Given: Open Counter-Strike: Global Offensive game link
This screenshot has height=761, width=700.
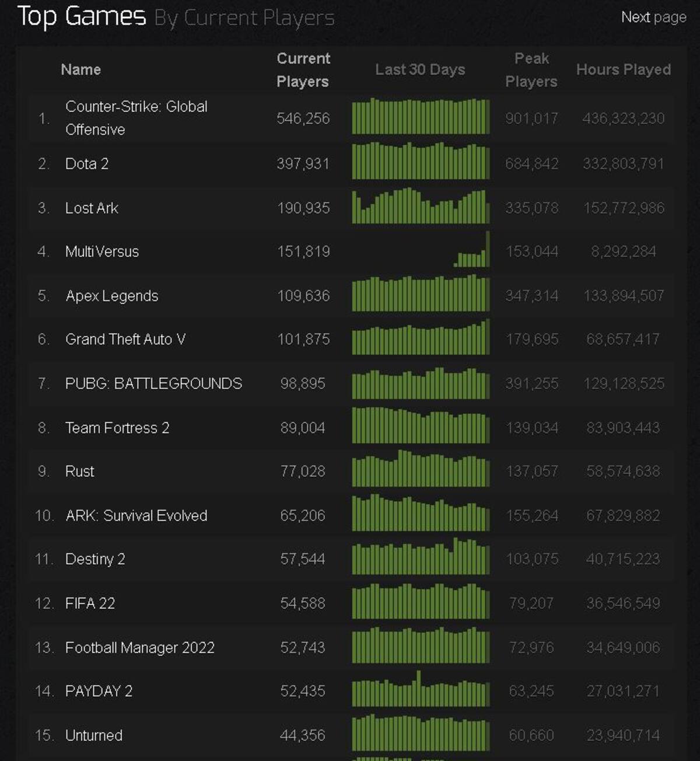Looking at the screenshot, I should click(136, 118).
